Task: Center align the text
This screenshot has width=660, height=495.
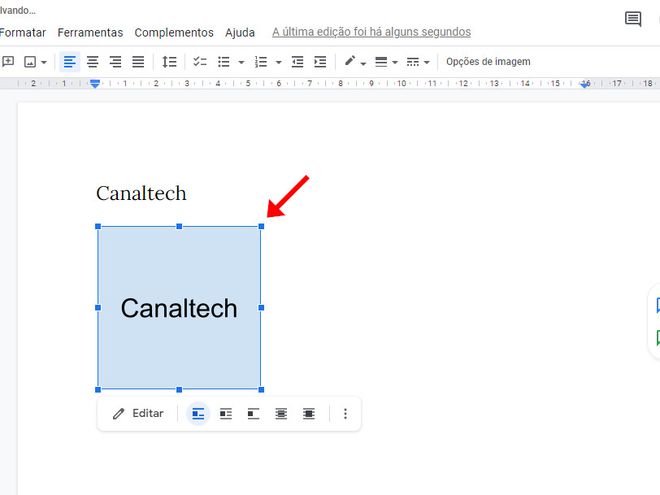Action: [92, 62]
